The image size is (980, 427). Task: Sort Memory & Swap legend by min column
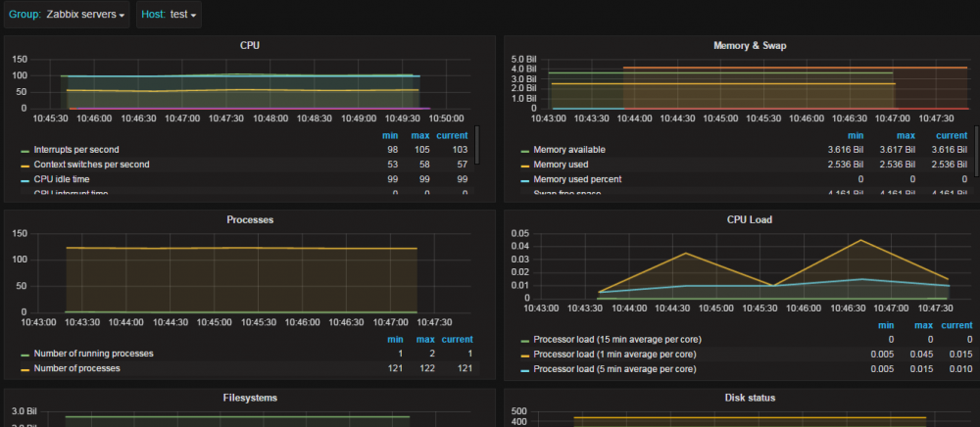pyautogui.click(x=856, y=135)
